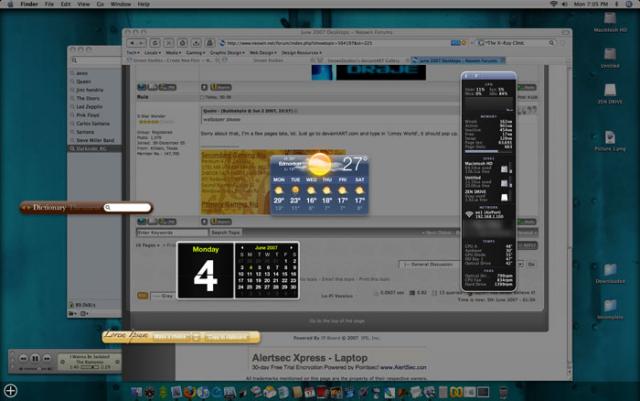Open the Macintosh HD desktop icon
Screen dimensions: 640x401
click(610, 22)
